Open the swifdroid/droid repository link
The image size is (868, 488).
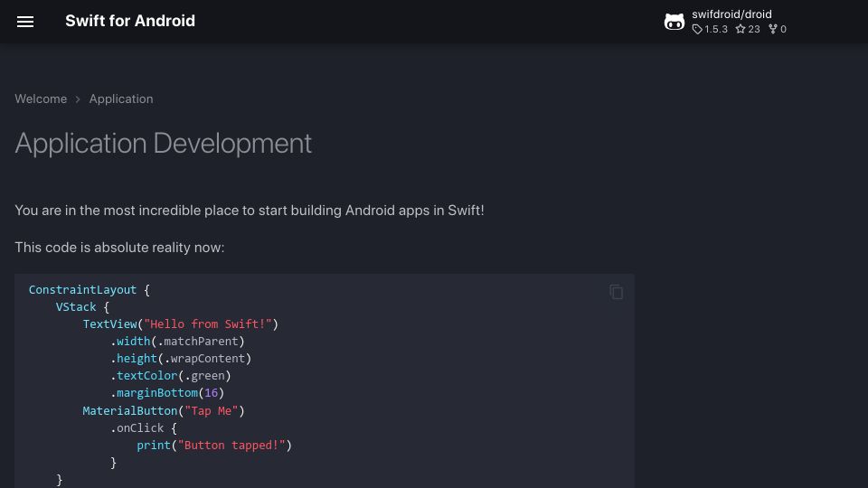[731, 14]
